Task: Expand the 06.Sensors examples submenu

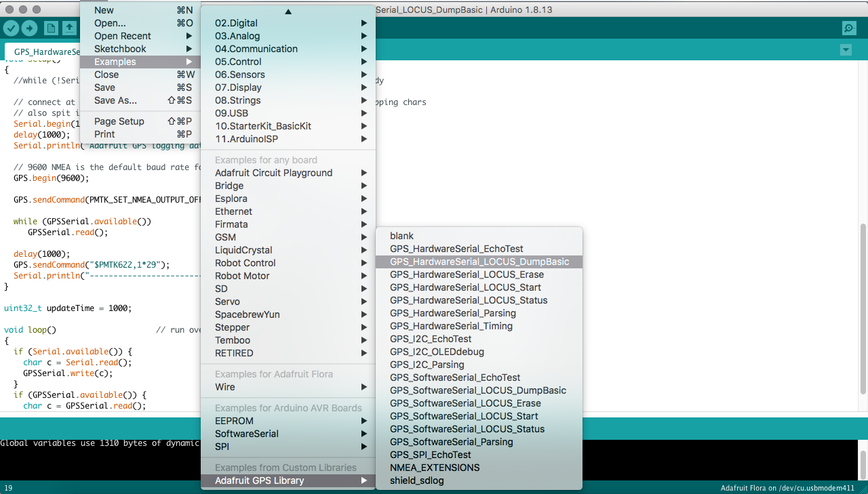Action: [x=288, y=75]
